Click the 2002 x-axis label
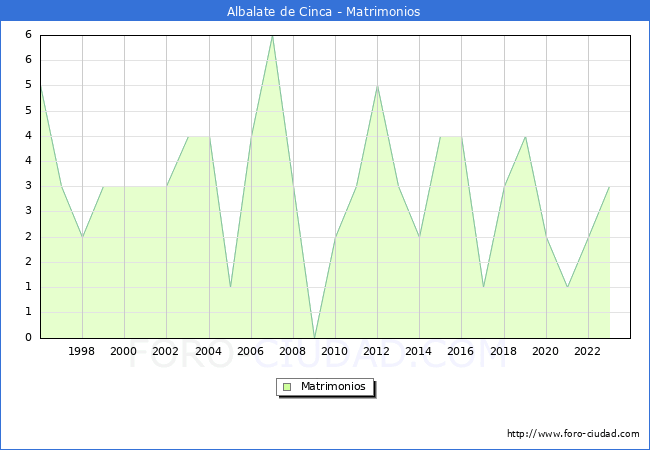 pyautogui.click(x=165, y=351)
